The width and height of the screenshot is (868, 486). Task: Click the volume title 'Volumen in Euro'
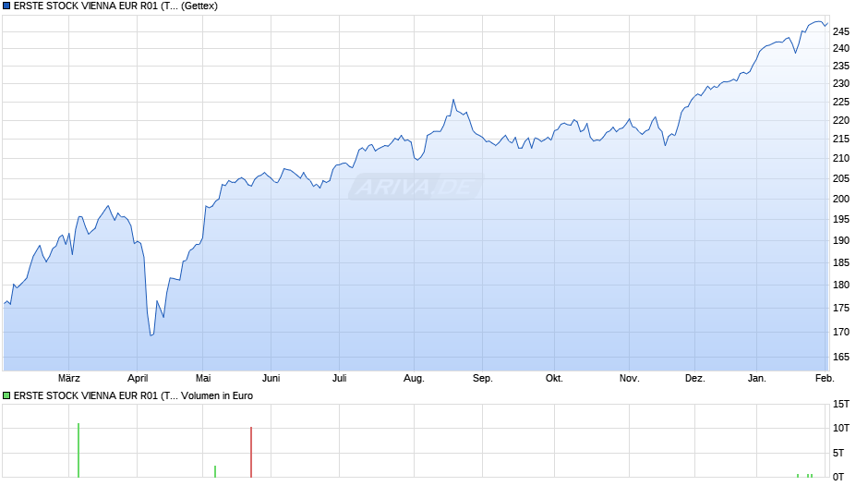[217, 395]
